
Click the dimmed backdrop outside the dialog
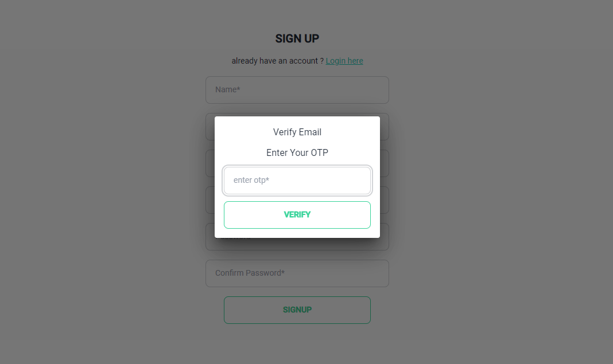tap(98, 195)
